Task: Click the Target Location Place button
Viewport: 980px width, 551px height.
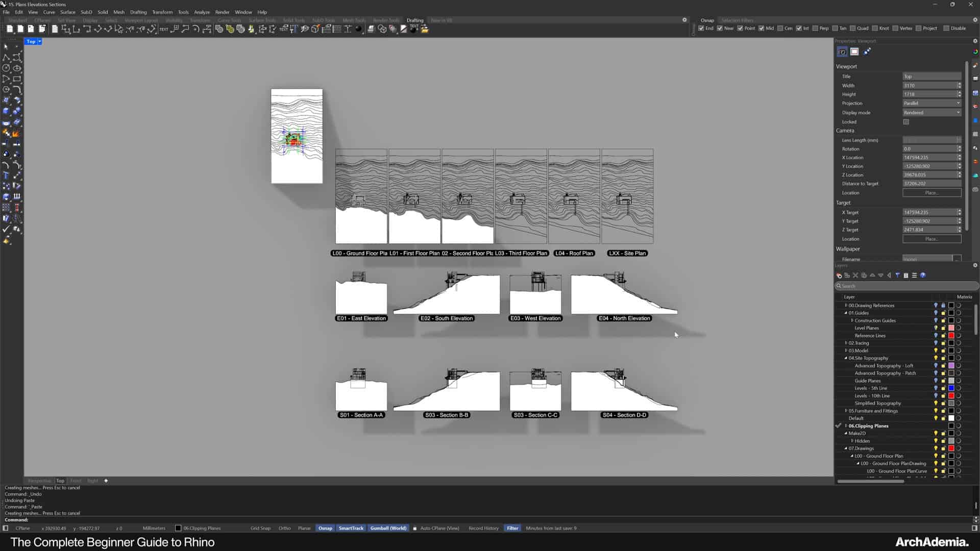Action: click(x=932, y=239)
